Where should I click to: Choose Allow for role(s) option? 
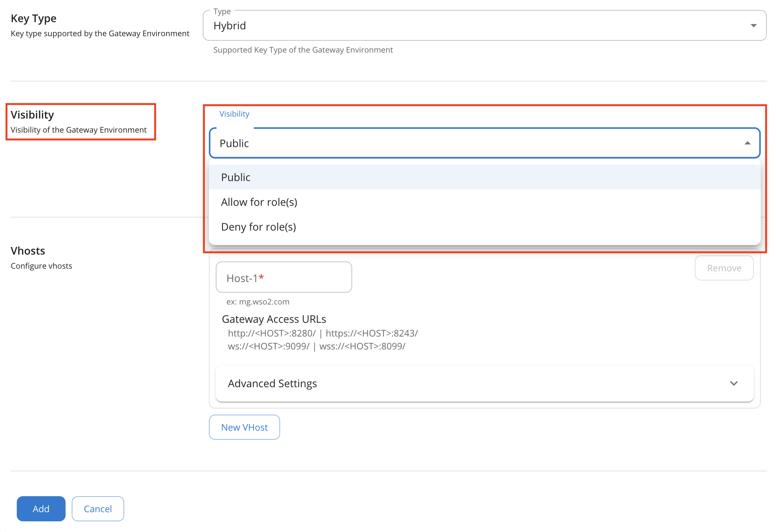(x=259, y=202)
